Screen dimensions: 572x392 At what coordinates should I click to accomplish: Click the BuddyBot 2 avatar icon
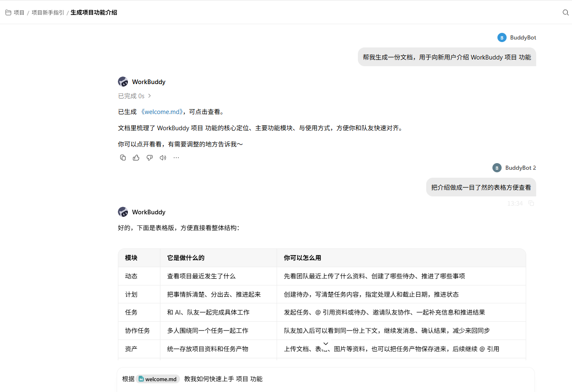point(497,168)
